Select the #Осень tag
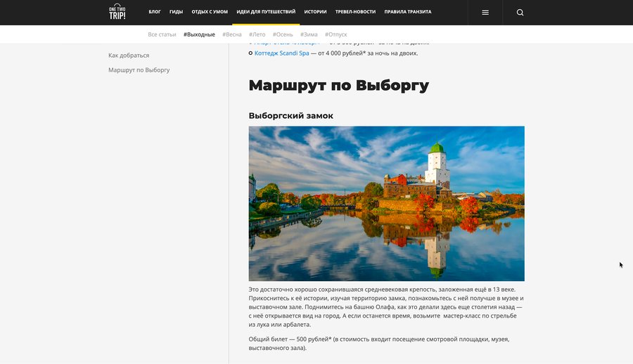Image resolution: width=633 pixels, height=364 pixels. pyautogui.click(x=283, y=34)
